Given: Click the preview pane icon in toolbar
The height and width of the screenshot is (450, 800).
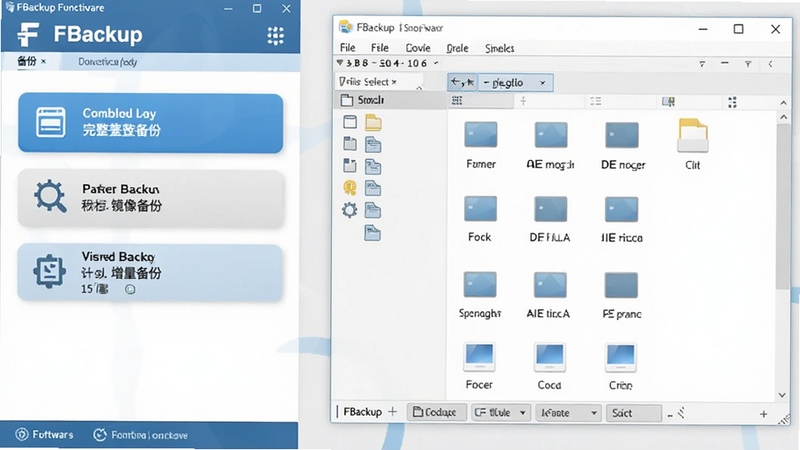Looking at the screenshot, I should (x=668, y=102).
